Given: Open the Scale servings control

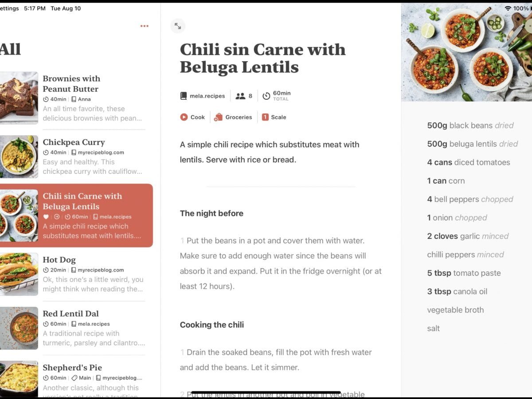Looking at the screenshot, I should pyautogui.click(x=265, y=117).
